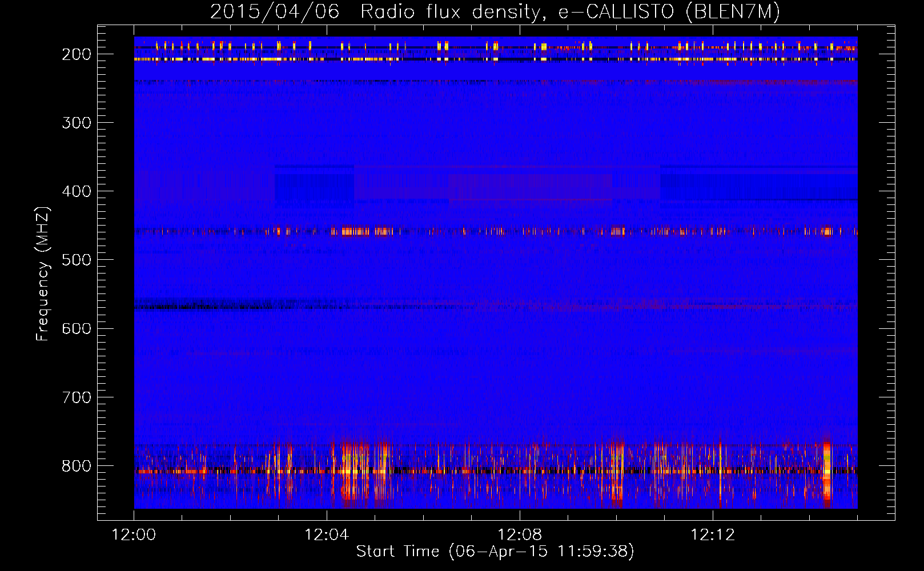Select the 400 frequency tick label
The image size is (924, 571).
[77, 191]
